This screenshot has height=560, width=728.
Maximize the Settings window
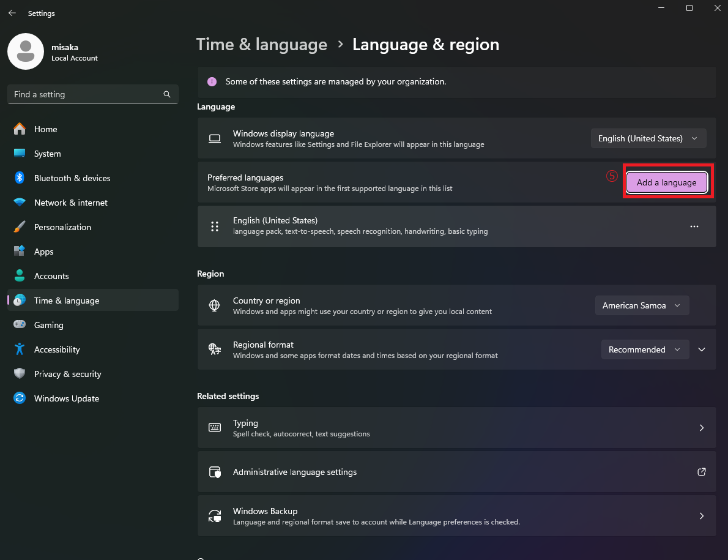pyautogui.click(x=689, y=8)
